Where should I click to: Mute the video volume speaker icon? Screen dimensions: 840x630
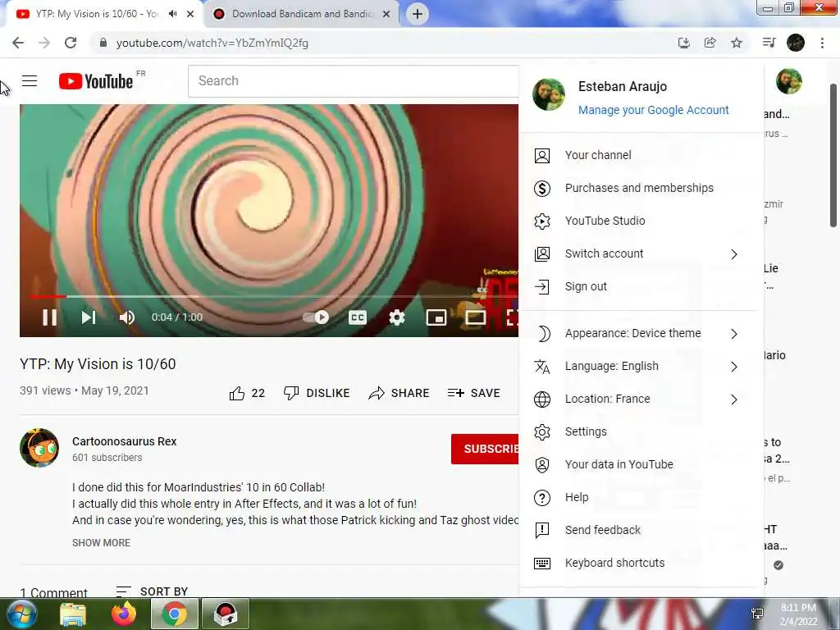(x=127, y=317)
